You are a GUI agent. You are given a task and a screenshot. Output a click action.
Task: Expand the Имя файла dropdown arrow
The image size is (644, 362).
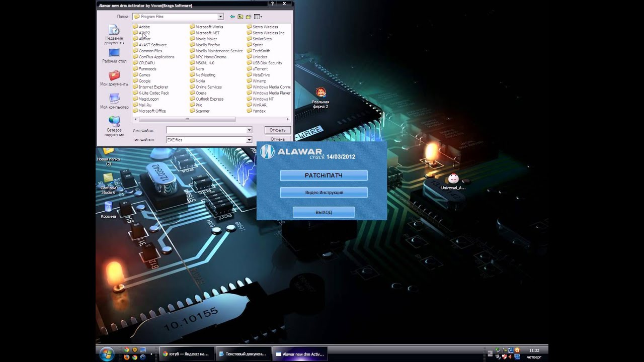249,130
